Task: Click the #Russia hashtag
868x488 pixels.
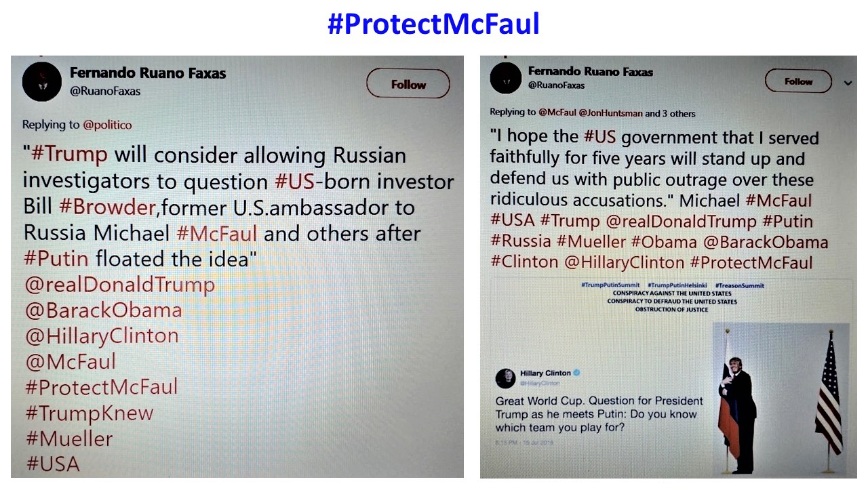Action: (520, 242)
